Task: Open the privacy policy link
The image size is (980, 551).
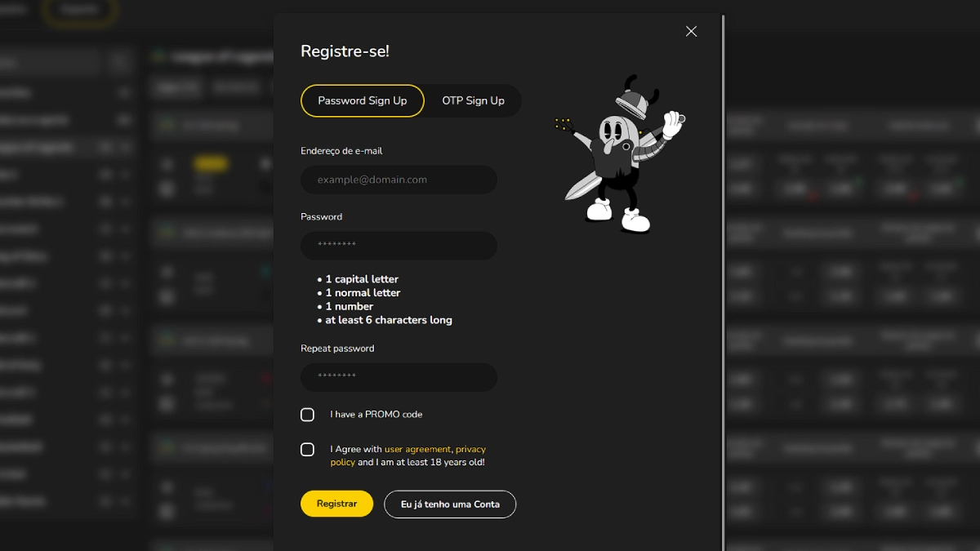Action: click(408, 455)
